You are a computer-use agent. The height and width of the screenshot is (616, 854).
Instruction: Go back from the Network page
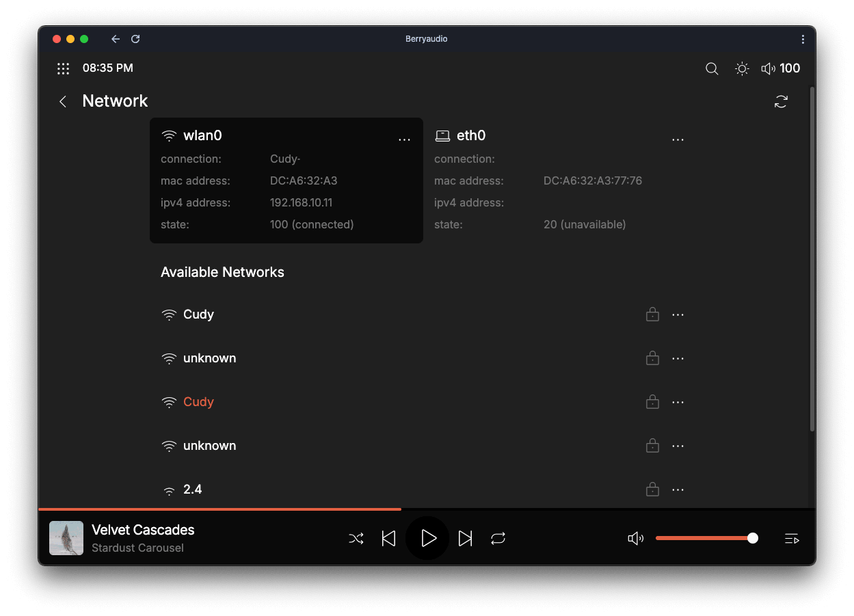[x=63, y=102]
